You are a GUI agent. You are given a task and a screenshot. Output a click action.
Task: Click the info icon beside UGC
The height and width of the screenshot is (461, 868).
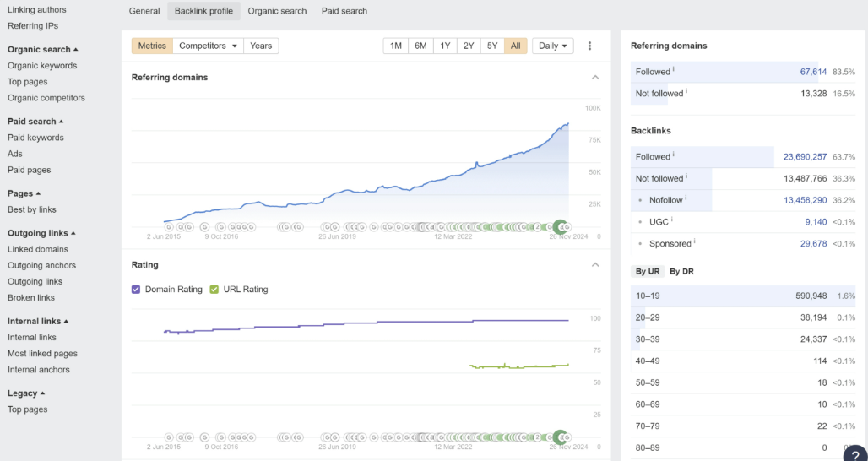tap(672, 221)
